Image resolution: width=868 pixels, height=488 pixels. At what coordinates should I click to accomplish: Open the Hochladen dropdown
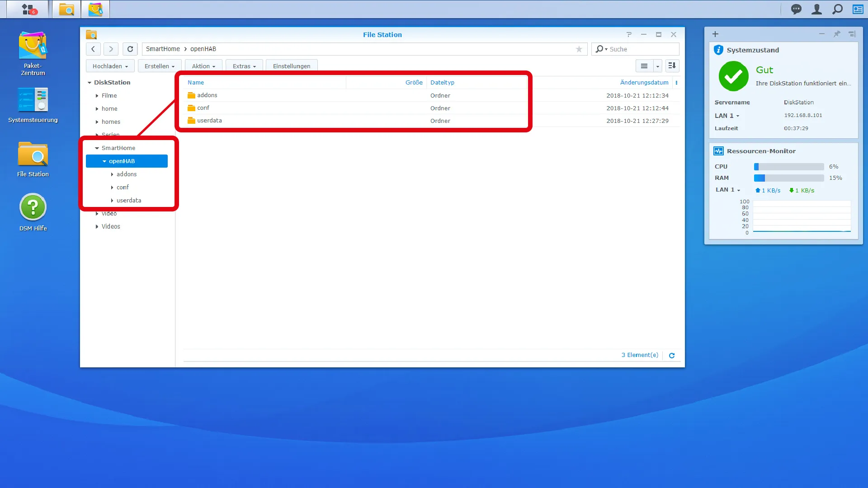point(110,66)
